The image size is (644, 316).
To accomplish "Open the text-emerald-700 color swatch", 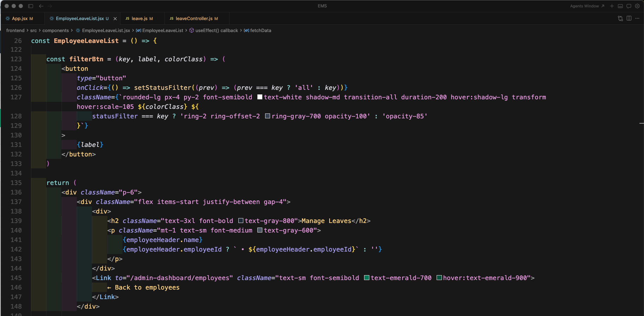I will coord(367,278).
